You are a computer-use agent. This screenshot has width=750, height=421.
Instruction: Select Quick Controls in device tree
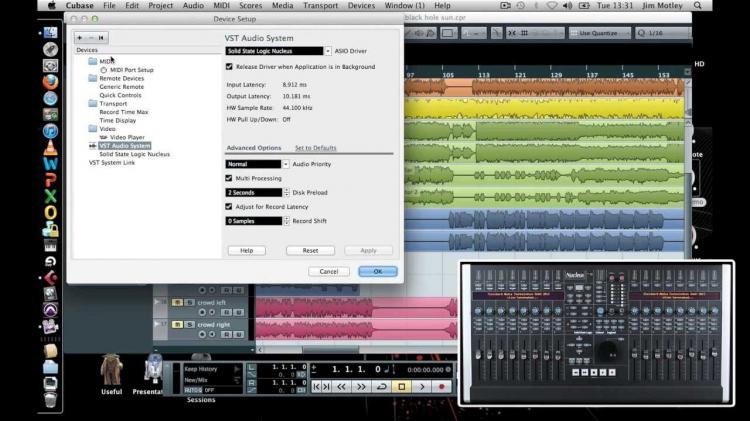point(121,95)
